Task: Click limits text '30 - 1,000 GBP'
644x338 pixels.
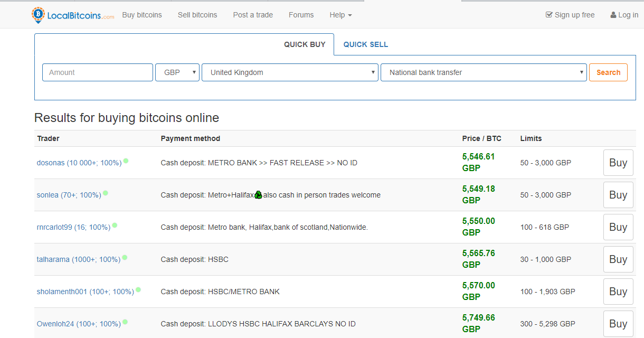Action: coord(546,259)
